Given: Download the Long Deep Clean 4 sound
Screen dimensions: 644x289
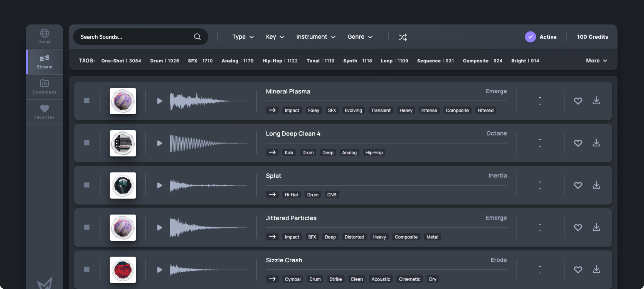Looking at the screenshot, I should 596,143.
